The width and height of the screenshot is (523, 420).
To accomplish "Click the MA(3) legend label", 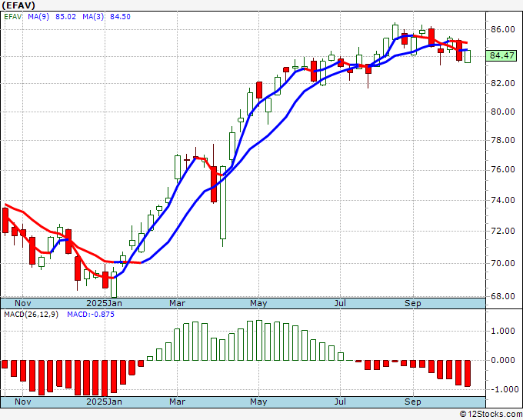I will pyautogui.click(x=93, y=17).
